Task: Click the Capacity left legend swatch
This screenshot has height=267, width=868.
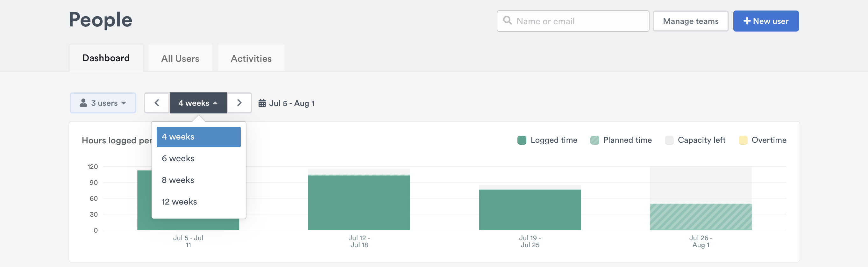Action: [669, 140]
